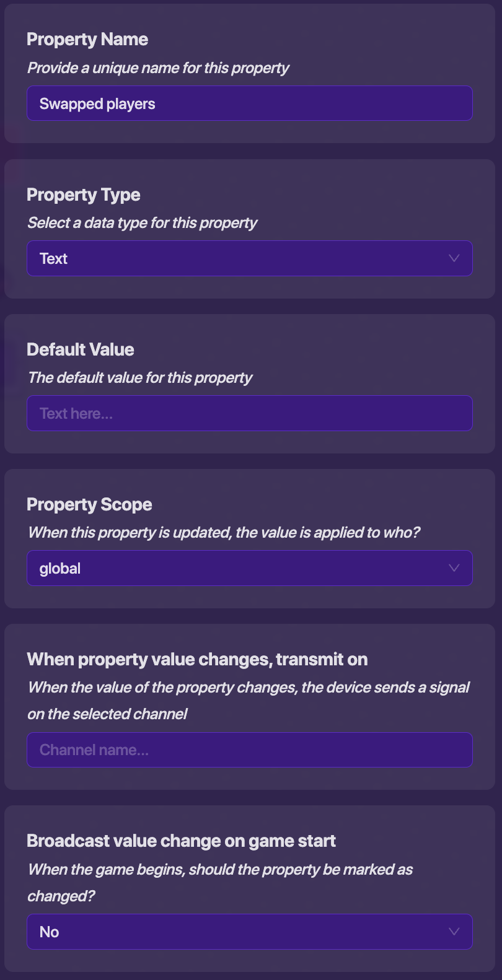Click the Property Type dropdown chevron arrow

[x=454, y=258]
